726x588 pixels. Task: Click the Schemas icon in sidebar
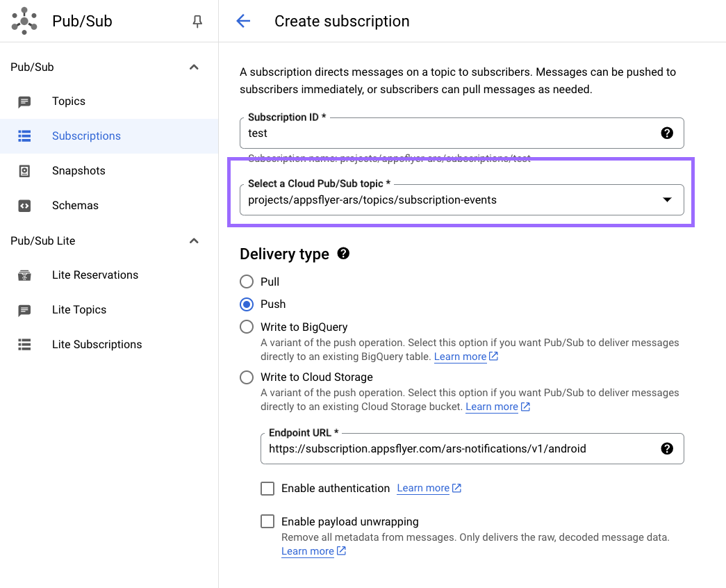tap(24, 206)
